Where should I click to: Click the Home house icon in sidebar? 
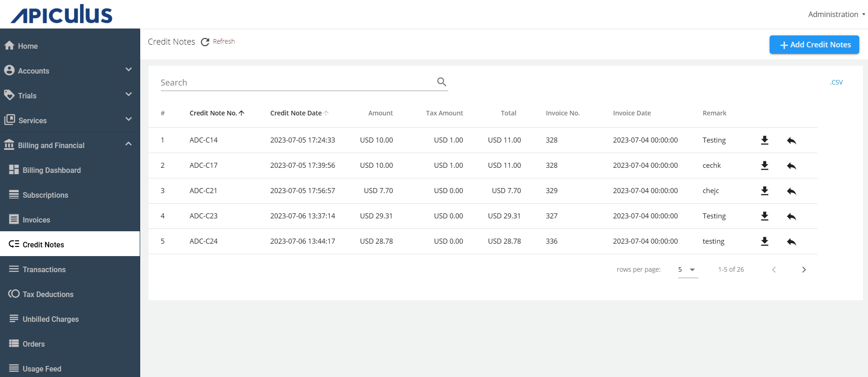coord(9,46)
